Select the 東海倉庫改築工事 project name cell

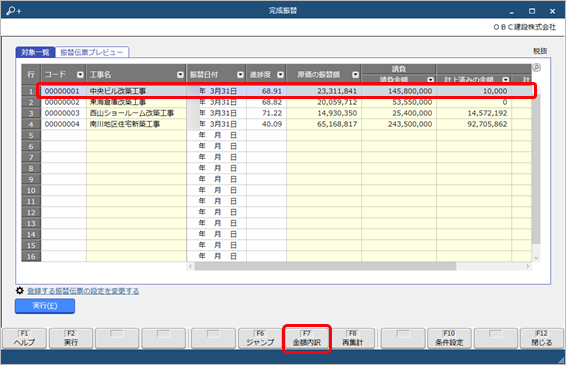(136, 102)
